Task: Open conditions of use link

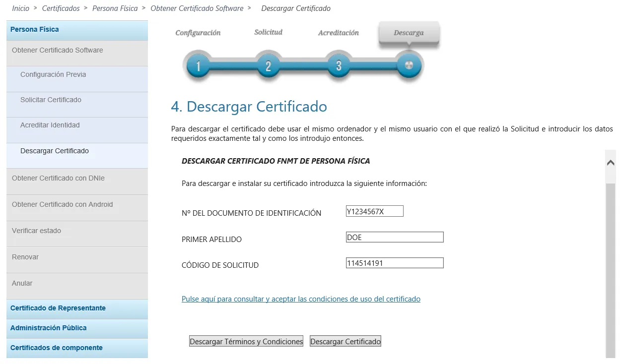Action: pyautogui.click(x=301, y=299)
